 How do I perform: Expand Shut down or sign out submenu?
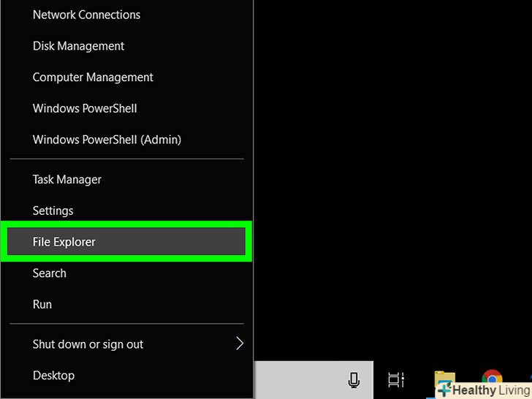[x=126, y=343]
